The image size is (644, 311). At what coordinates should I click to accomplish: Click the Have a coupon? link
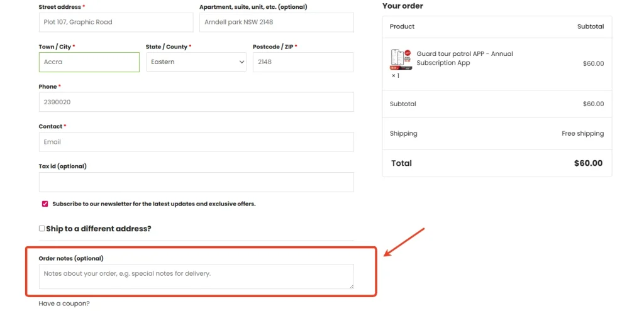(x=64, y=303)
